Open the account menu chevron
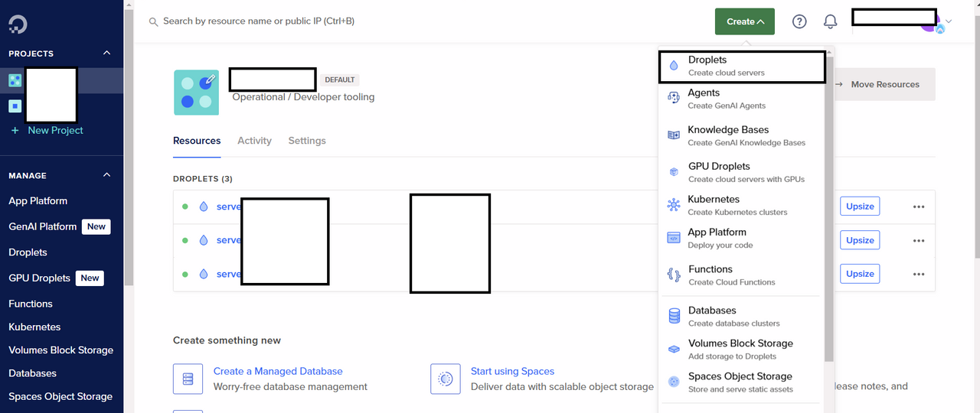The height and width of the screenshot is (413, 980). point(949,21)
